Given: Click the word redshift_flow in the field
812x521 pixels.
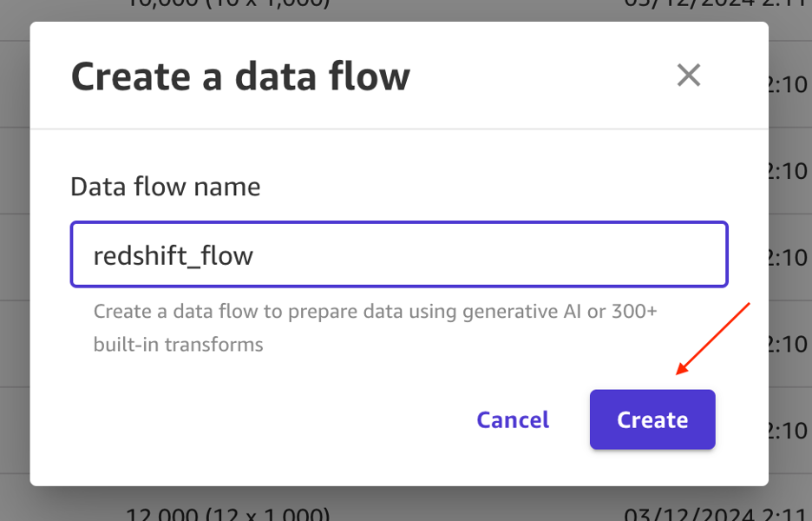Looking at the screenshot, I should (174, 255).
